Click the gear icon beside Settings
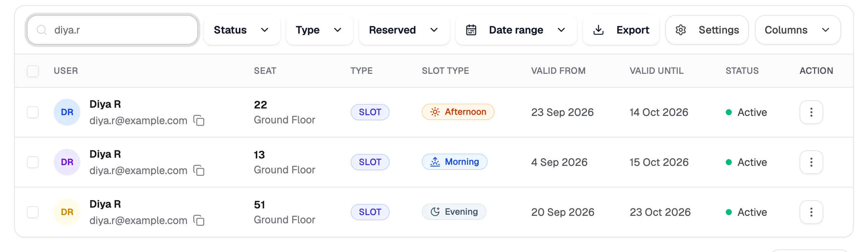 [x=681, y=30]
